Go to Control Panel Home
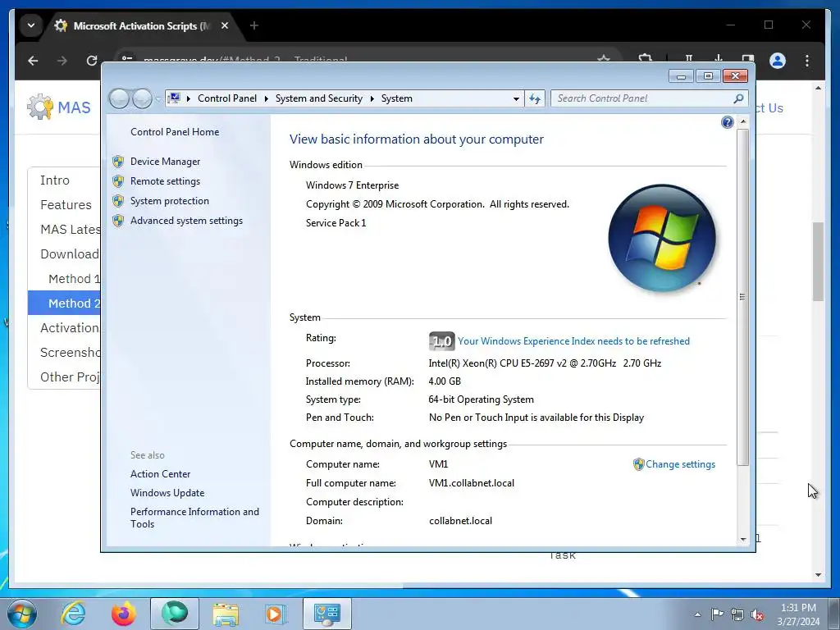840x630 pixels. coord(175,132)
